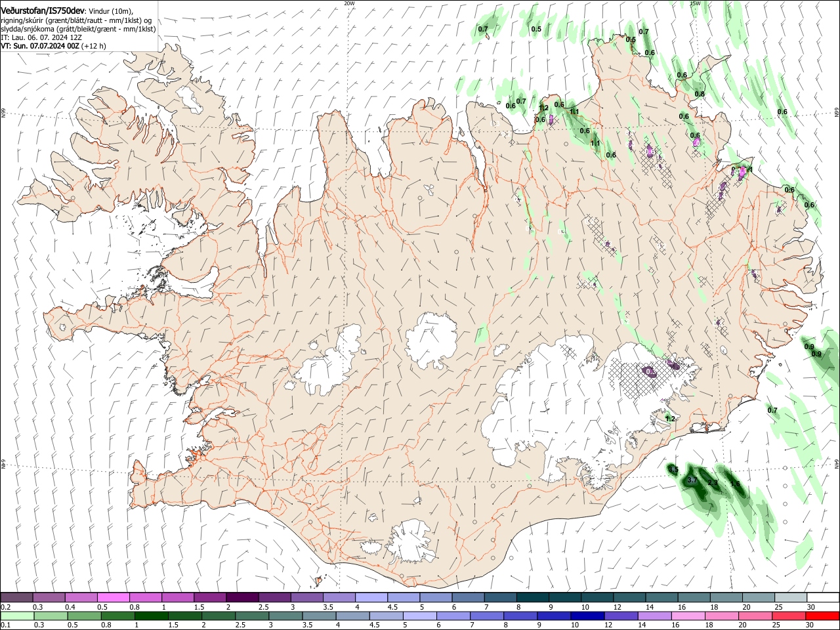The height and width of the screenshot is (630, 840).
Task: Click the rigning/skúrir legend description line
Action: click(76, 20)
